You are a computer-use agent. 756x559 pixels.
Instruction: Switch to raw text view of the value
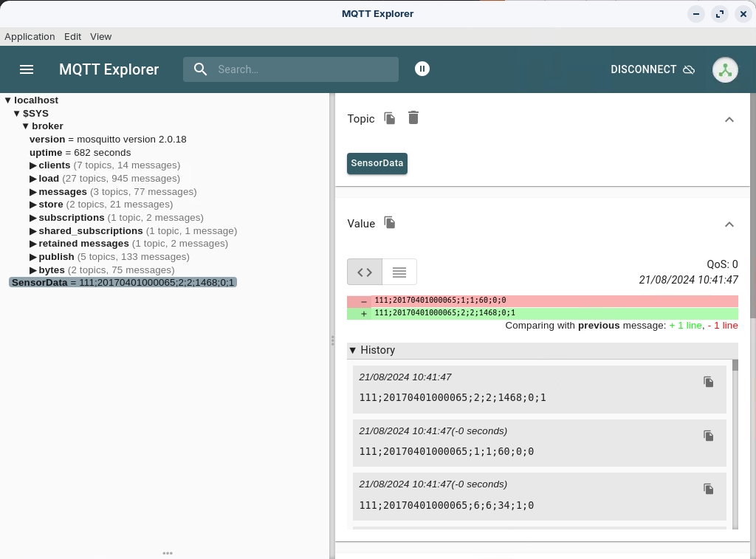(x=399, y=272)
